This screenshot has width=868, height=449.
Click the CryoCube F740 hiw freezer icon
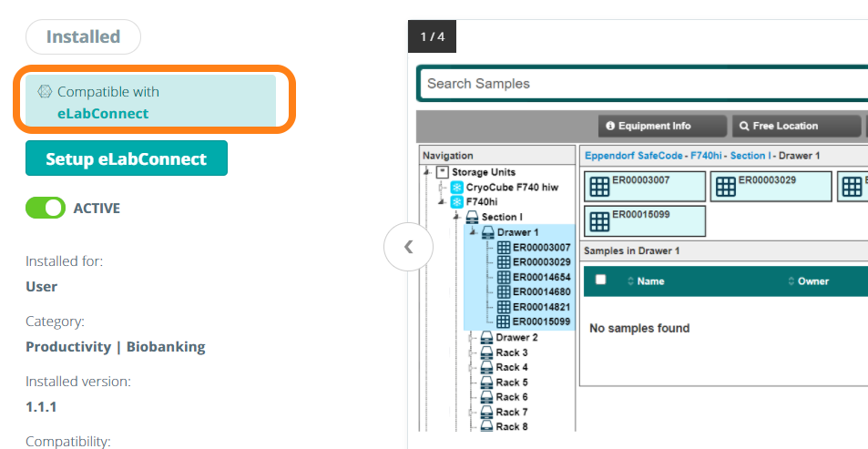tap(457, 188)
